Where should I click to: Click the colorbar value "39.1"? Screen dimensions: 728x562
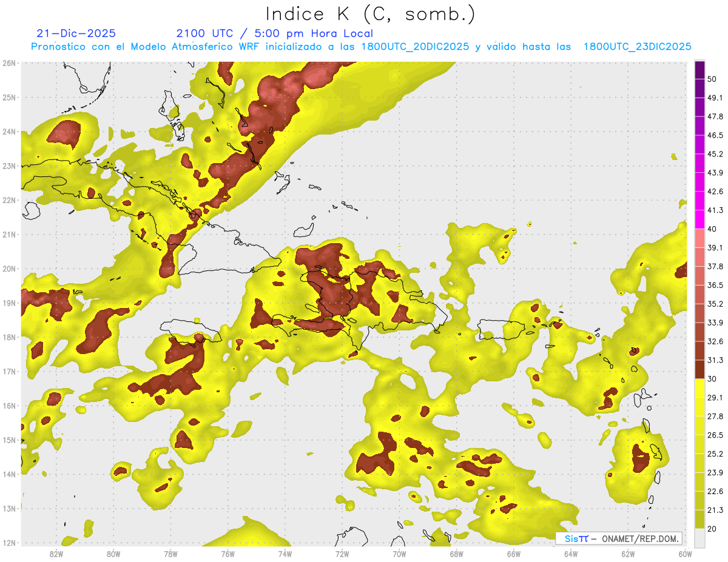[715, 247]
